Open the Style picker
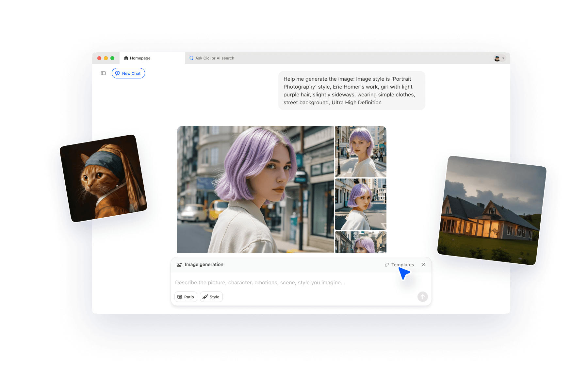This screenshot has width=588, height=366. (211, 297)
